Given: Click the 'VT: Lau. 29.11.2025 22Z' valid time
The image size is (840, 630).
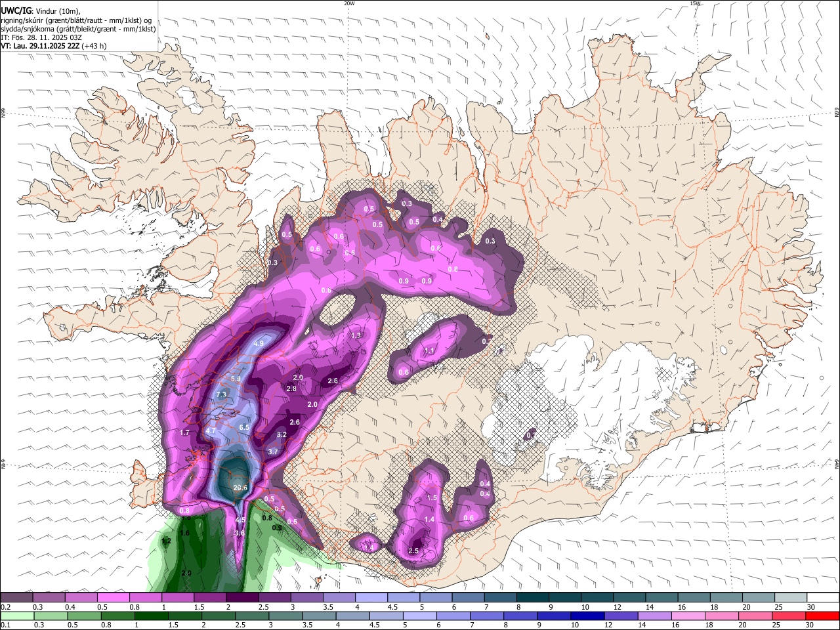Looking at the screenshot, I should [x=40, y=46].
